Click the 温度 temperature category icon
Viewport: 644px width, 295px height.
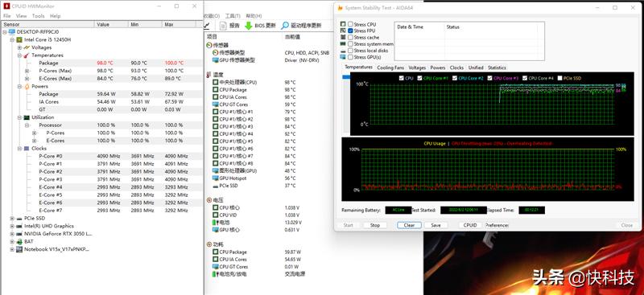(209, 75)
